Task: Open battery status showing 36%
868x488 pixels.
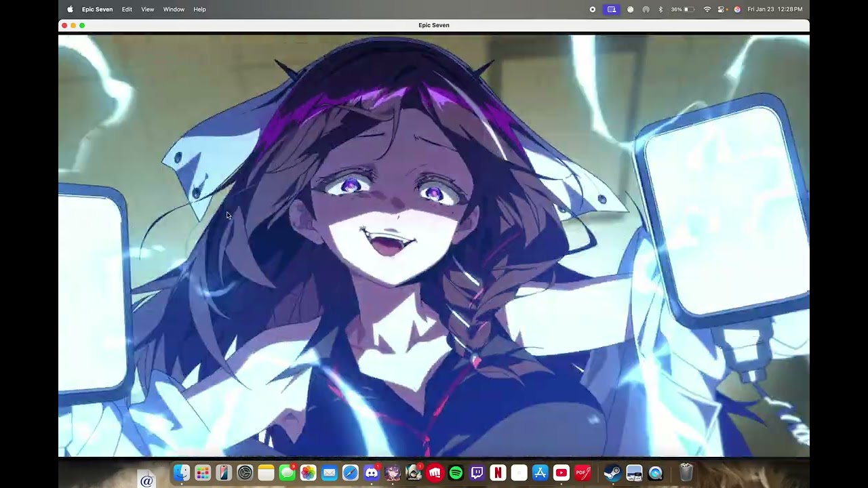Action: 683,9
